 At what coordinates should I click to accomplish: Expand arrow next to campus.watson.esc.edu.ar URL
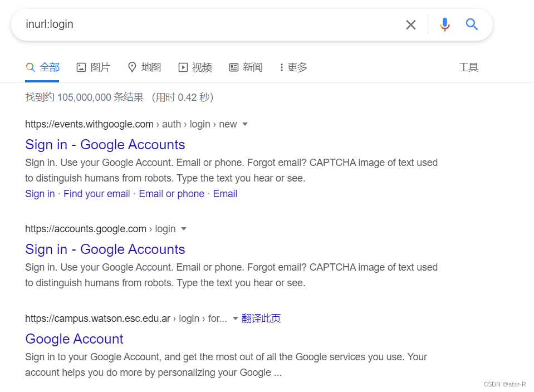pyautogui.click(x=235, y=318)
